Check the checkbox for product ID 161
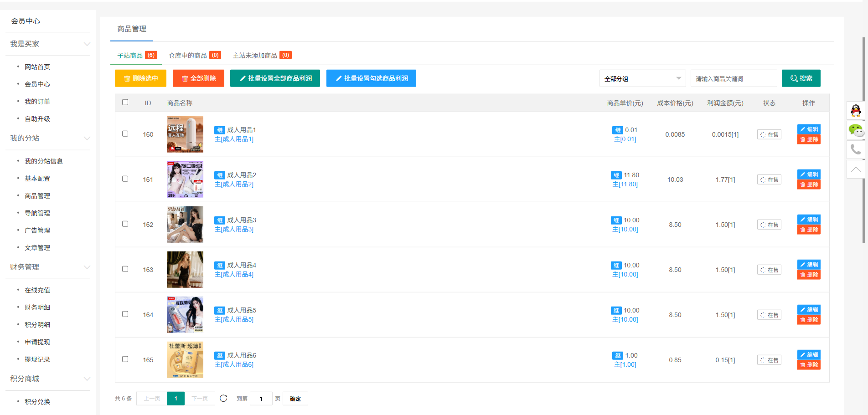 125,179
